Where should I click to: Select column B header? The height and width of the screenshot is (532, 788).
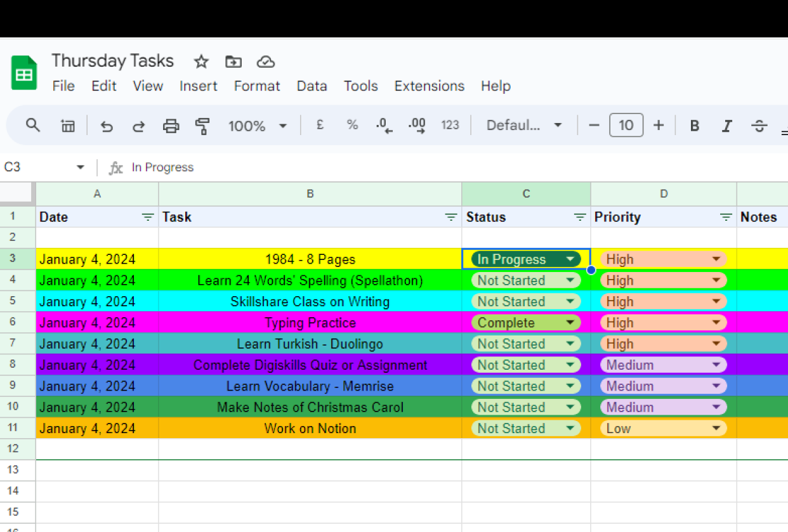[x=310, y=194]
